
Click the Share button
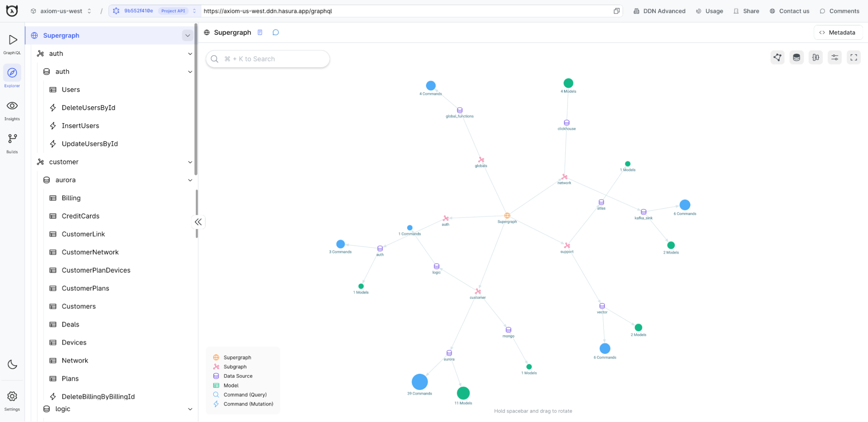(746, 11)
